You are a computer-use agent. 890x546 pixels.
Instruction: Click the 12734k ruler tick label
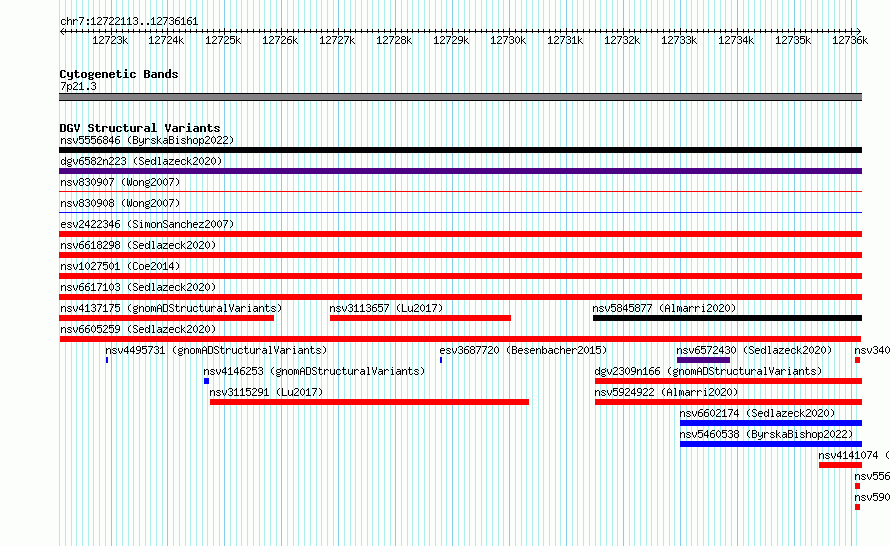pyautogui.click(x=736, y=40)
